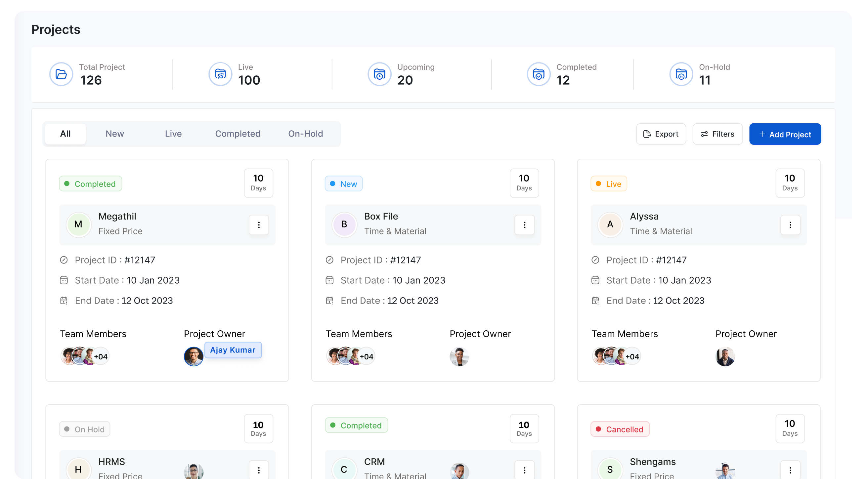Click the Shengams project name
868x492 pixels.
(652, 462)
